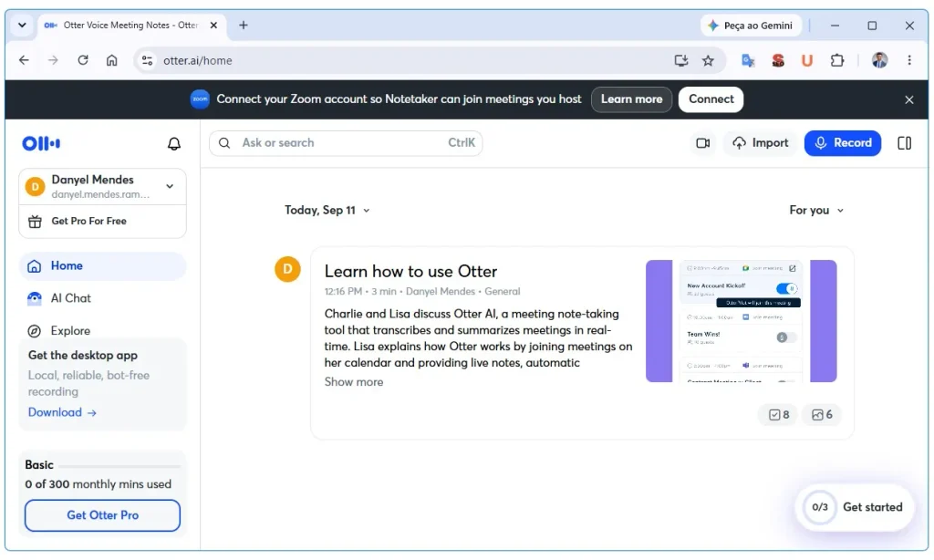Screen dimensions: 934x560
Task: Expand summary with Show more
Action: 354,382
